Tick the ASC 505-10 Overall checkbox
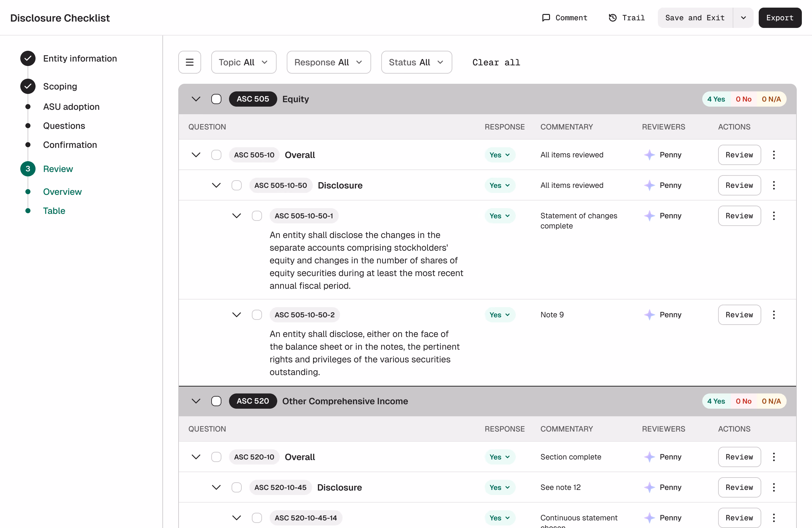Image resolution: width=812 pixels, height=528 pixels. tap(216, 155)
